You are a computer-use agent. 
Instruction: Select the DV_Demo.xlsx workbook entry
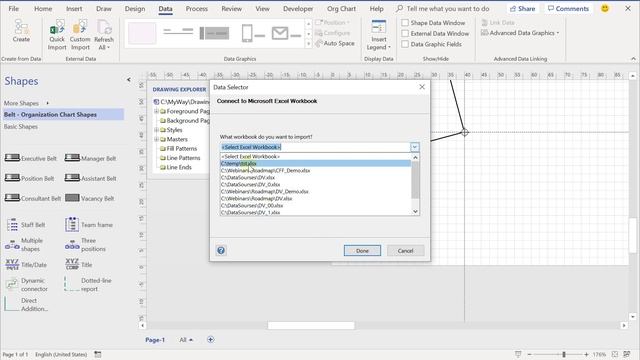coord(316,191)
